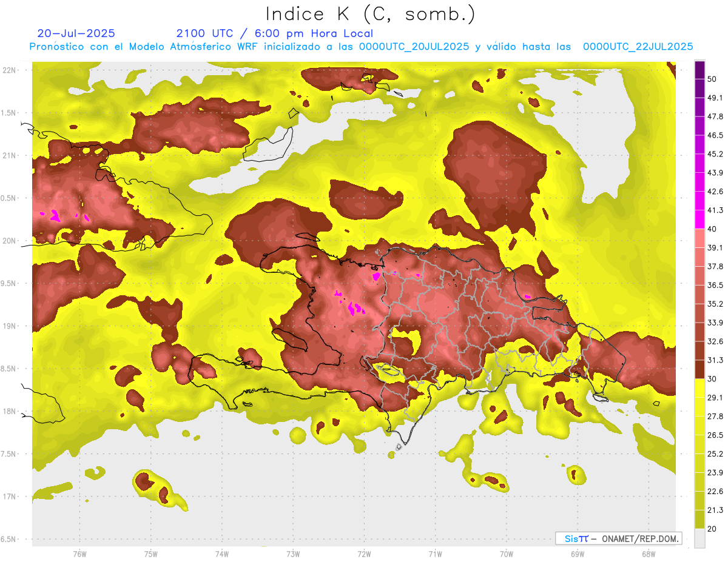Click the colorbar value 27.8
The image size is (728, 562).
point(715,416)
